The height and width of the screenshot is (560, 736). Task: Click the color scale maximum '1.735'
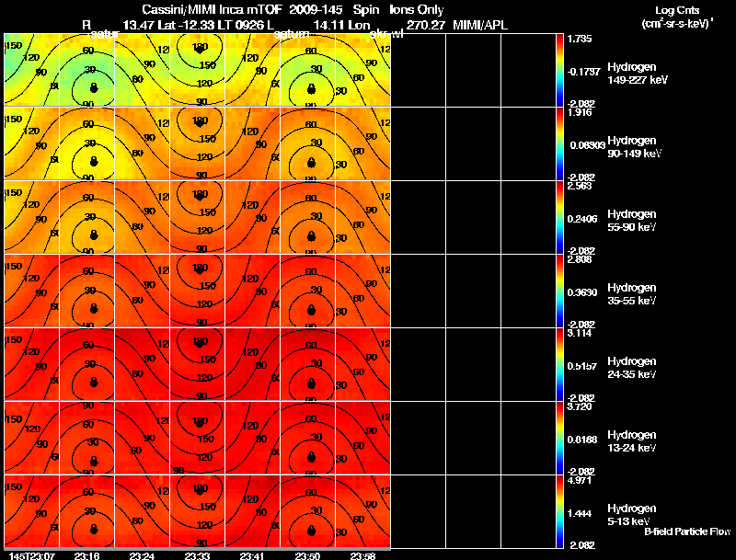pos(580,39)
